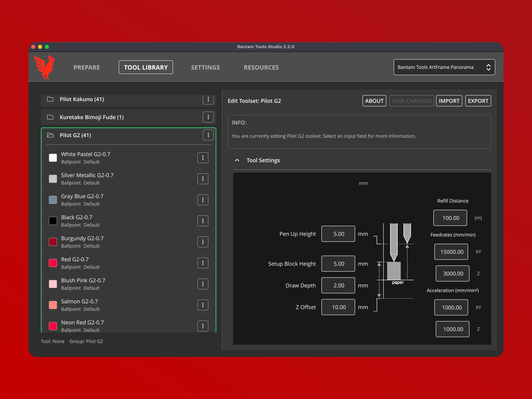This screenshot has width=532, height=399.
Task: Open three-dot menu for White Pastel G2-0.7
Action: (x=203, y=158)
